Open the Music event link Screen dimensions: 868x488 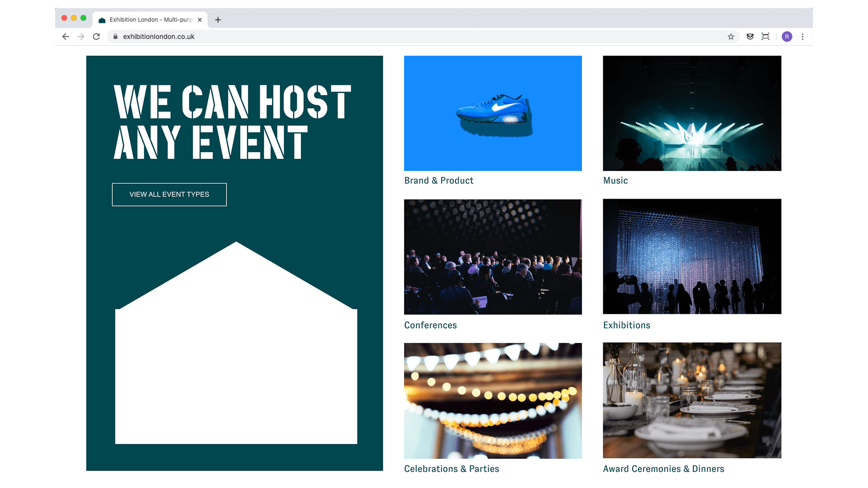click(615, 180)
